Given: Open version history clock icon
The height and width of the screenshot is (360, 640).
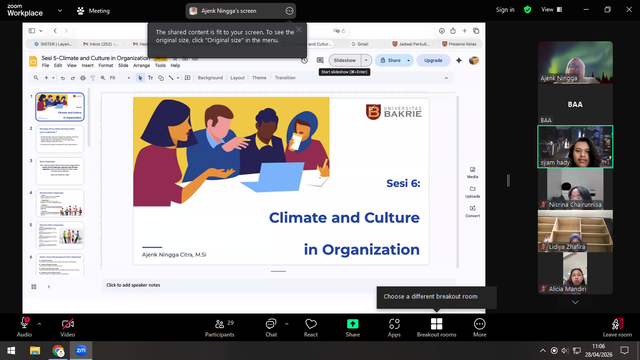Looking at the screenshot, I should (x=304, y=60).
